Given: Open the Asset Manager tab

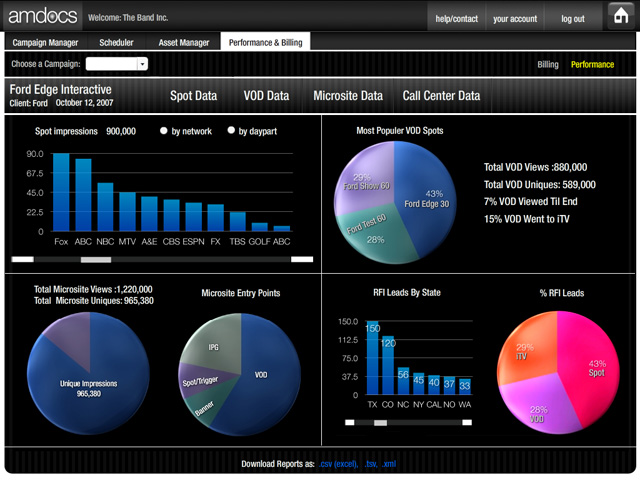Looking at the screenshot, I should tap(184, 42).
